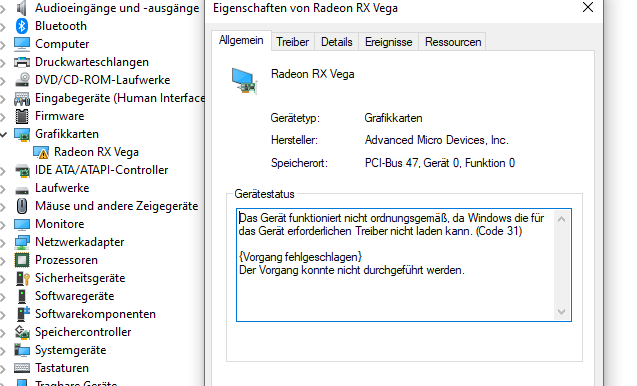Open the Details tab
This screenshot has width=637, height=386.
click(336, 42)
